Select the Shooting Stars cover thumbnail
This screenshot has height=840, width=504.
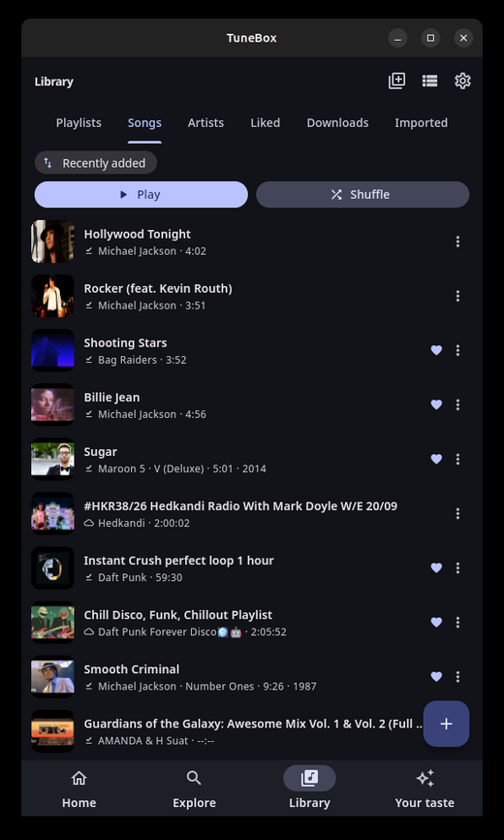click(52, 350)
